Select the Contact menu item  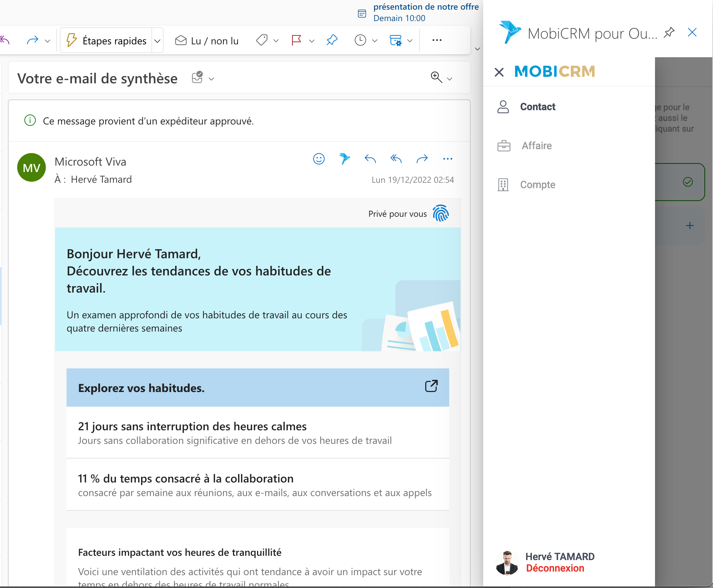pyautogui.click(x=537, y=107)
